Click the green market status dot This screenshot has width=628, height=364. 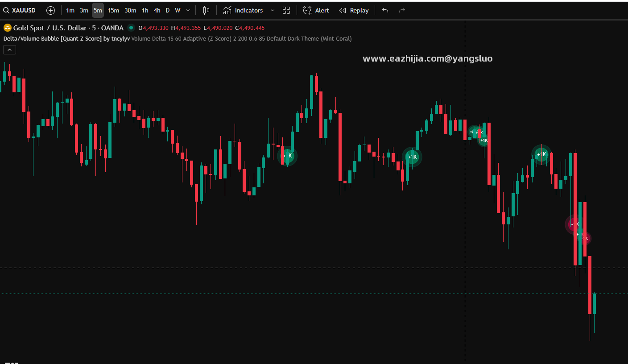pyautogui.click(x=131, y=28)
